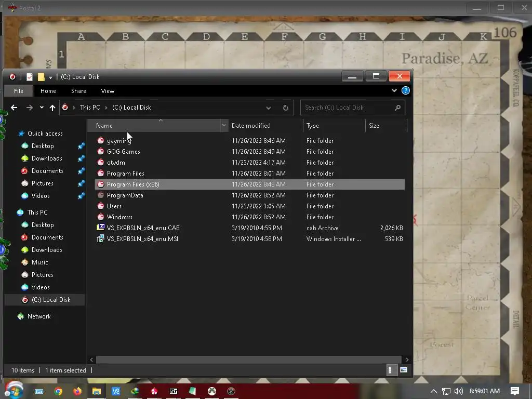Select Network in navigation pane

point(38,316)
